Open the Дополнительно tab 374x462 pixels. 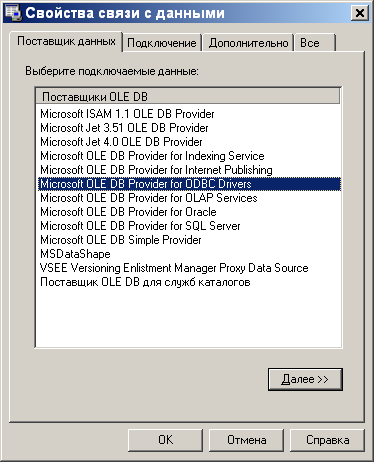pos(248,43)
